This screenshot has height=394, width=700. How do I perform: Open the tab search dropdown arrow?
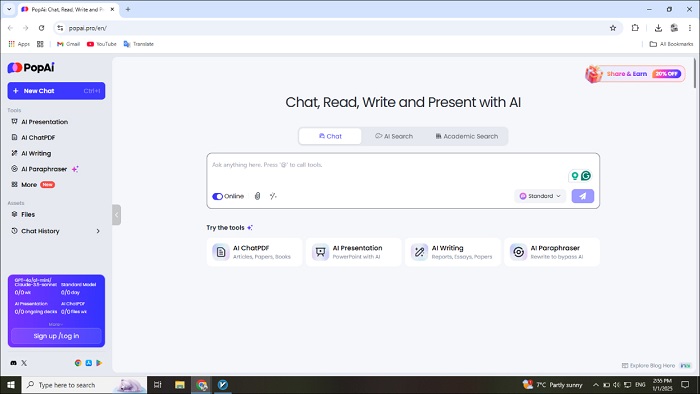click(9, 9)
